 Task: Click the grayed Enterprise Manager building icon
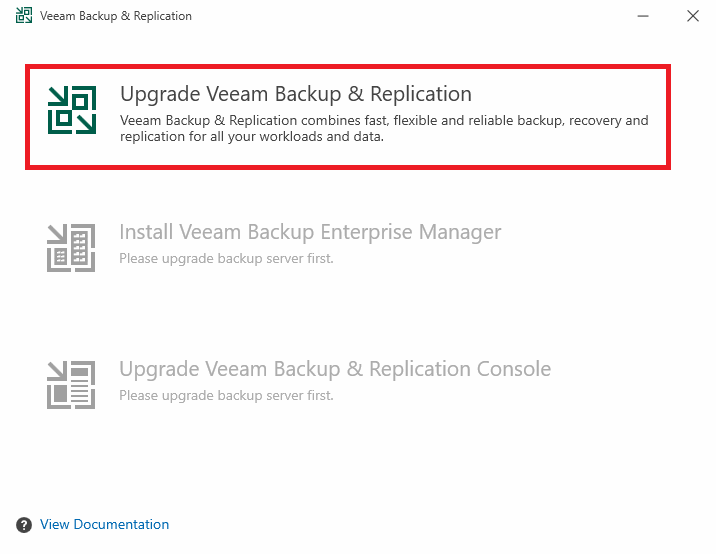click(x=71, y=248)
